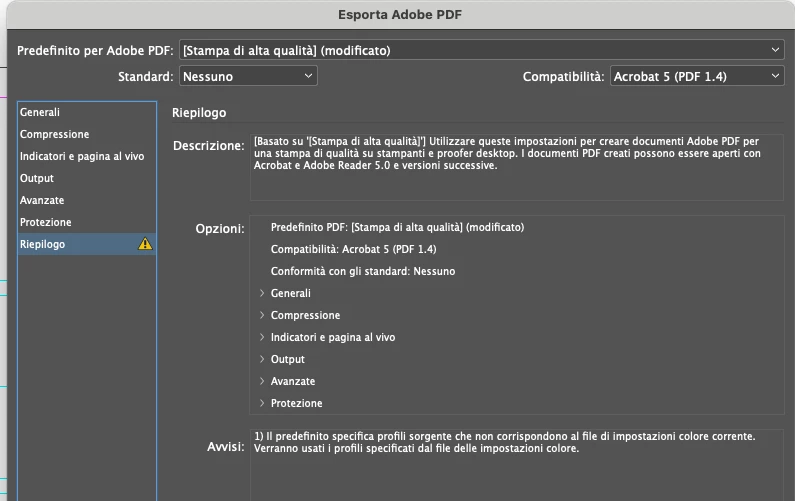Open the Predefinito per Adobe PDF dropdown
The height and width of the screenshot is (501, 795).
pos(482,50)
